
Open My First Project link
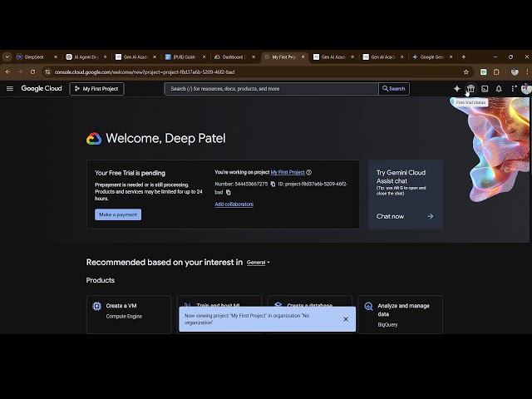tap(288, 172)
